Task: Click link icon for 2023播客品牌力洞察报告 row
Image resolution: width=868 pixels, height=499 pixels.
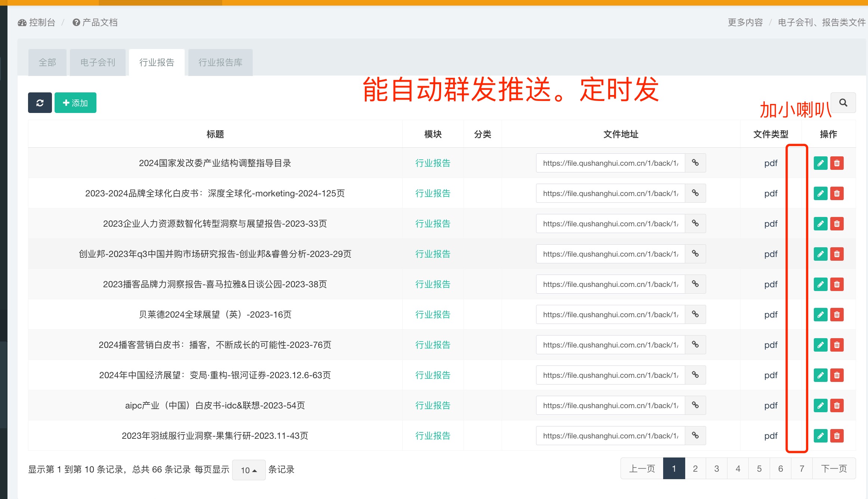Action: point(695,284)
